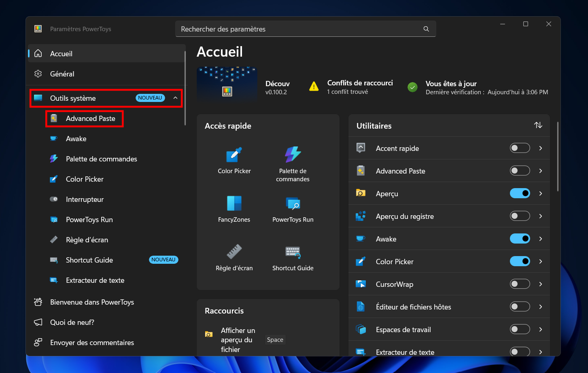Viewport: 588px width, 373px height.
Task: Launch Shortcut Guide from Accès rapide
Action: coord(293,258)
